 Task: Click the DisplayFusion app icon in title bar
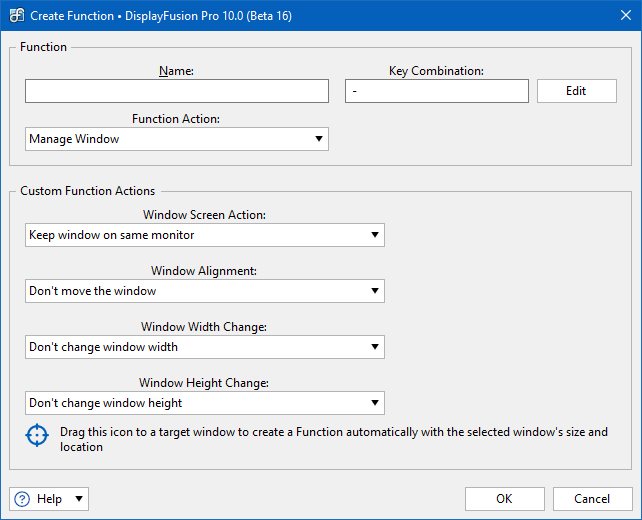click(16, 16)
